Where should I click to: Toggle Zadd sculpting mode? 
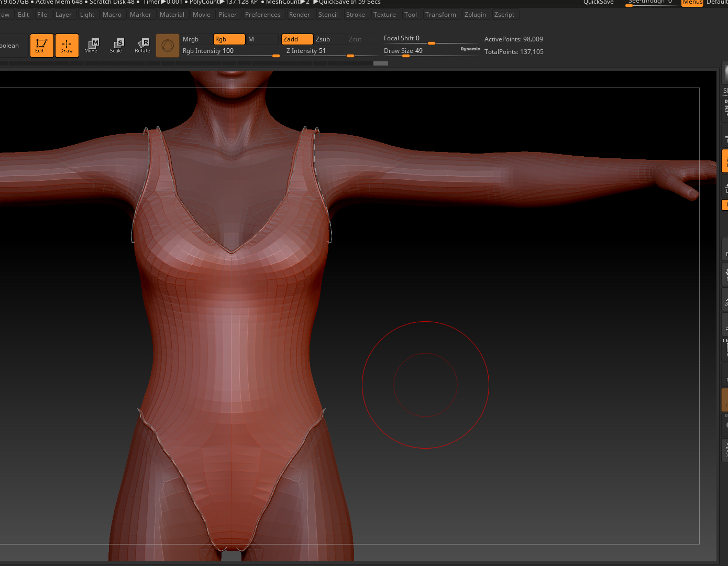tap(297, 39)
